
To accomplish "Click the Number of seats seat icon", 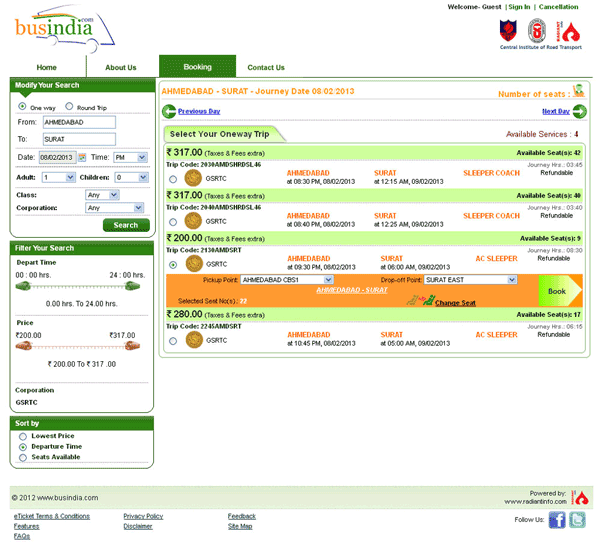I will coord(579,91).
